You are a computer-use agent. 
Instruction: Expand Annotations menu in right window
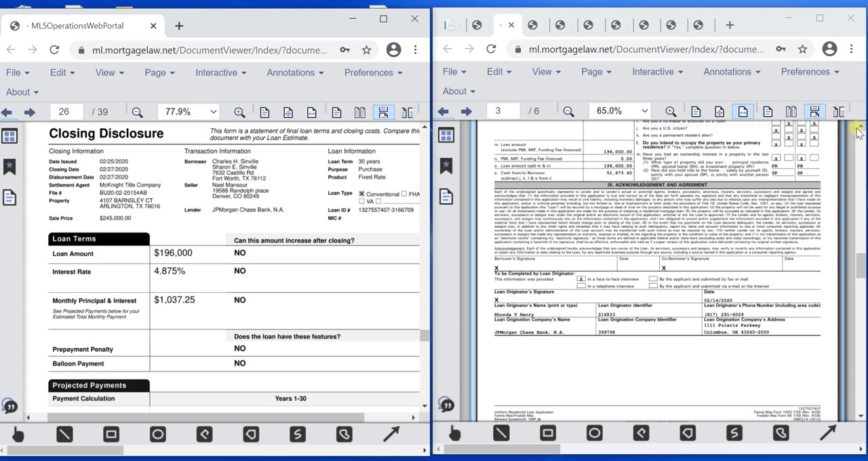[x=732, y=71]
